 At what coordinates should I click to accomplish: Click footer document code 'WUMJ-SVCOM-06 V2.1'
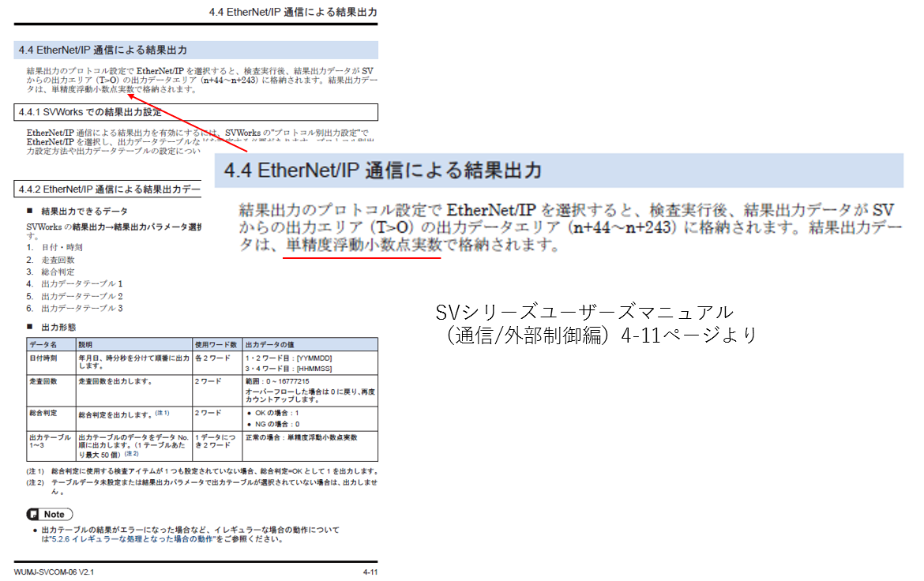tap(54, 572)
